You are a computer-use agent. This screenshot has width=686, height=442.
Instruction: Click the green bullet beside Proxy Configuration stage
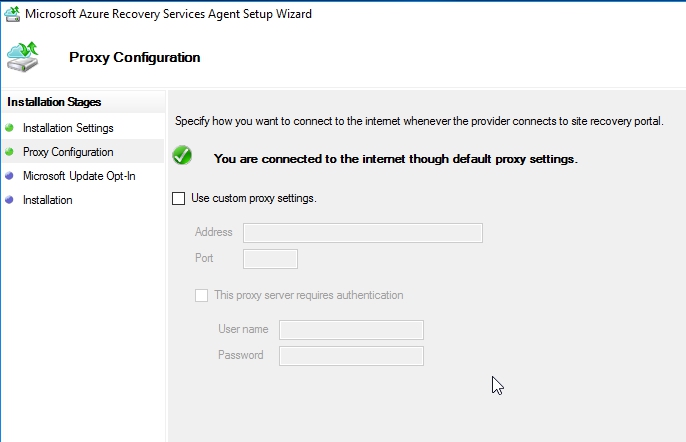[10, 152]
